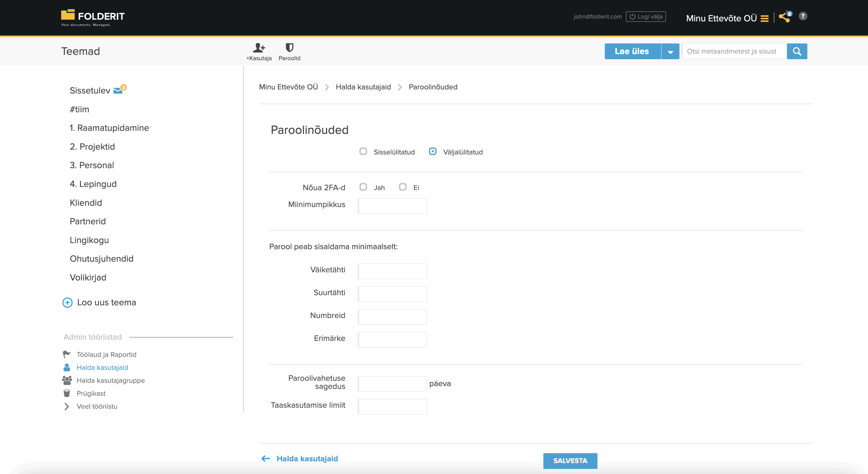
Task: Click the Halda kasutajagruppe group icon
Action: pos(67,380)
